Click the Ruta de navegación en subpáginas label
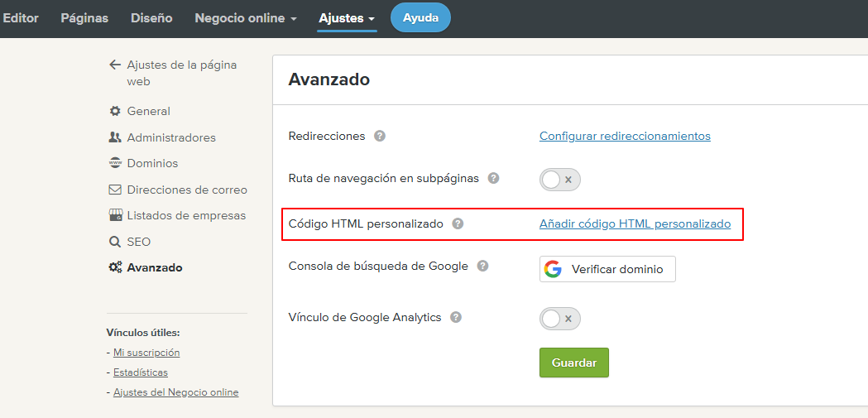 point(384,179)
